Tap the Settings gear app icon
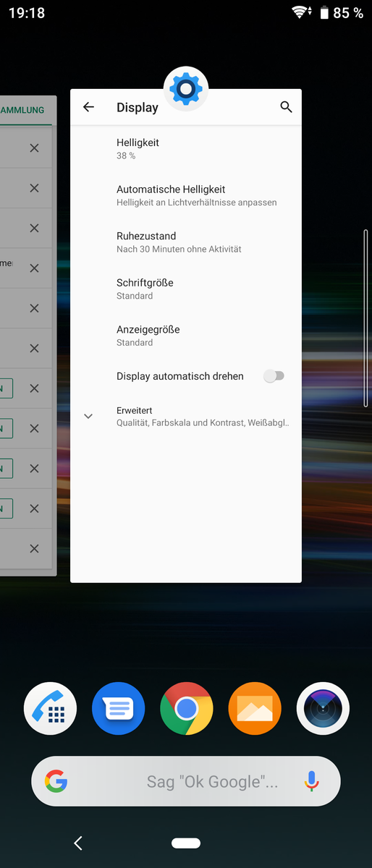The width and height of the screenshot is (372, 868). [x=186, y=89]
